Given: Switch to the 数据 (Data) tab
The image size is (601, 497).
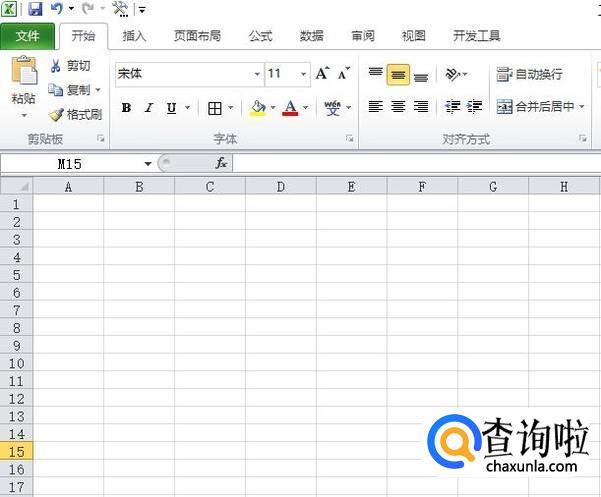Looking at the screenshot, I should pyautogui.click(x=312, y=36).
